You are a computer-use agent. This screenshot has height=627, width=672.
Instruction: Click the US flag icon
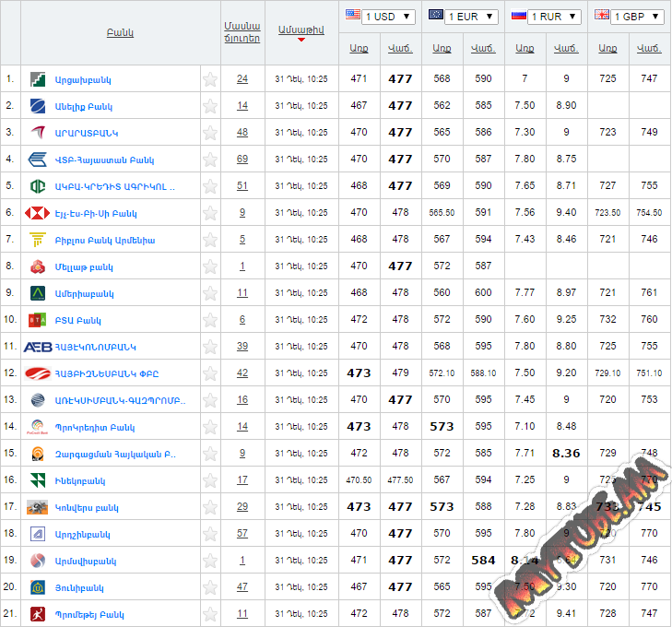pyautogui.click(x=353, y=15)
